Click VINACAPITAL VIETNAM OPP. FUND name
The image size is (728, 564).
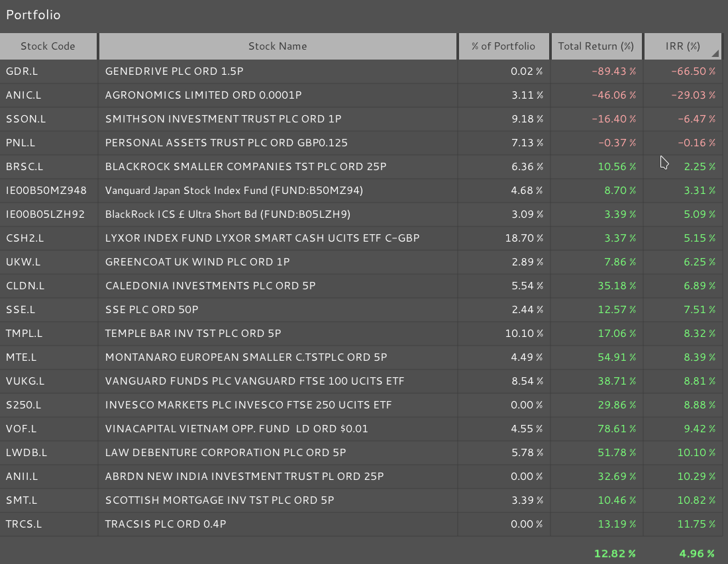[236, 429]
